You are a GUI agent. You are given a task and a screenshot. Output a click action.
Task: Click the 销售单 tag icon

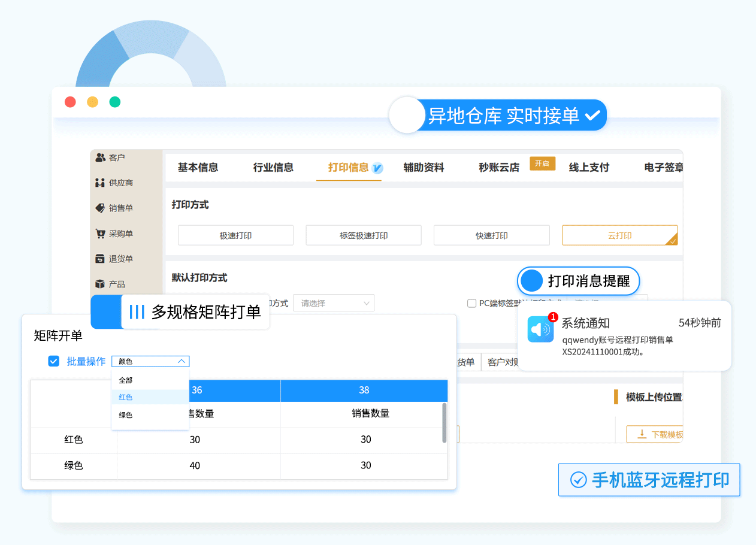click(100, 208)
